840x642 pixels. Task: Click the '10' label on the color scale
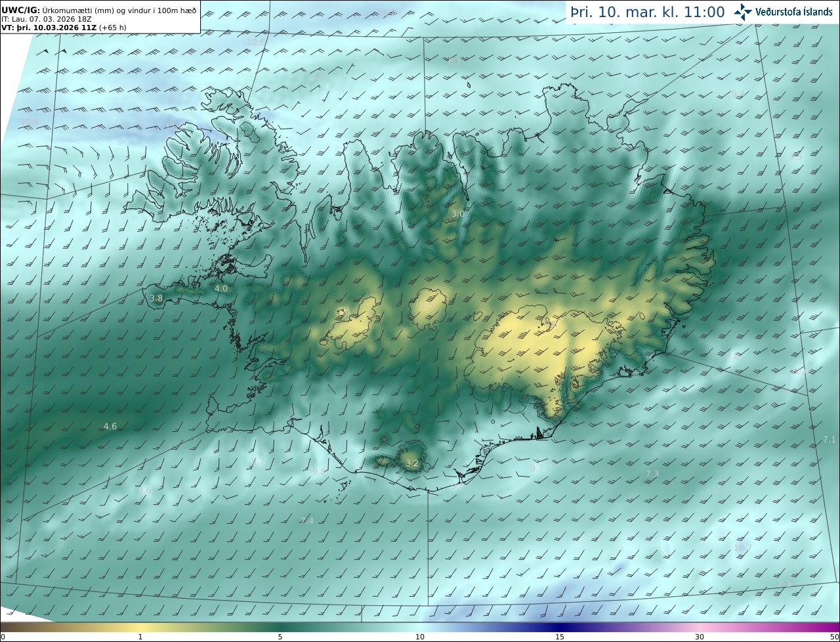point(420,637)
